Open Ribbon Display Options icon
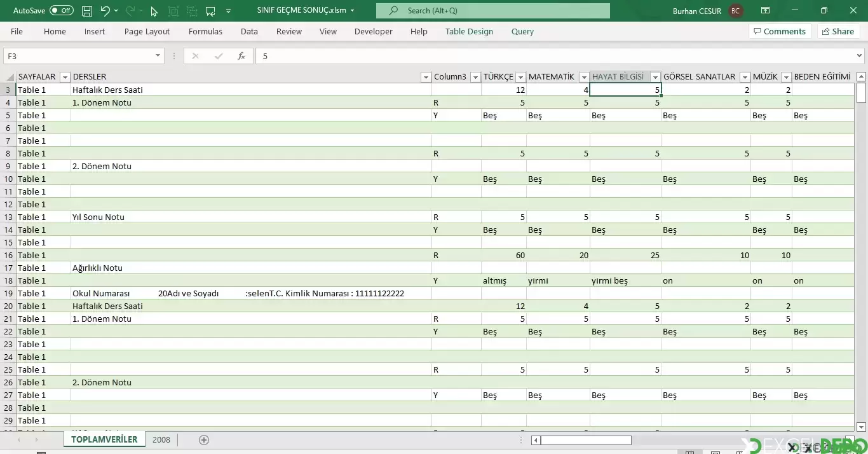The height and width of the screenshot is (454, 868). [x=766, y=11]
